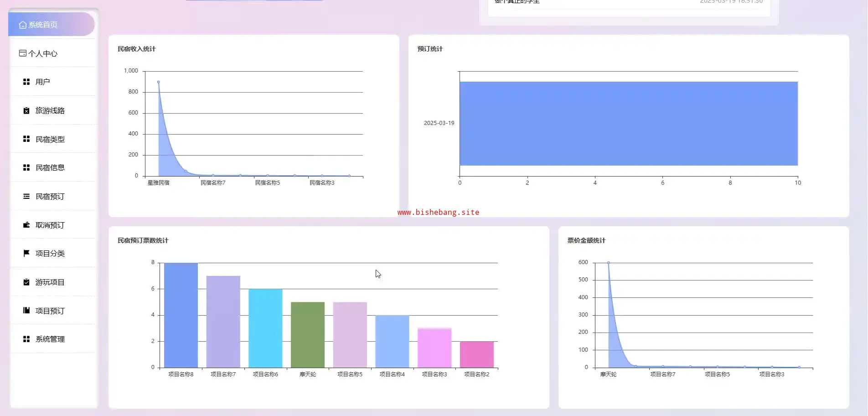Click the 项目名称7 label in 票价金额统计

pos(663,374)
